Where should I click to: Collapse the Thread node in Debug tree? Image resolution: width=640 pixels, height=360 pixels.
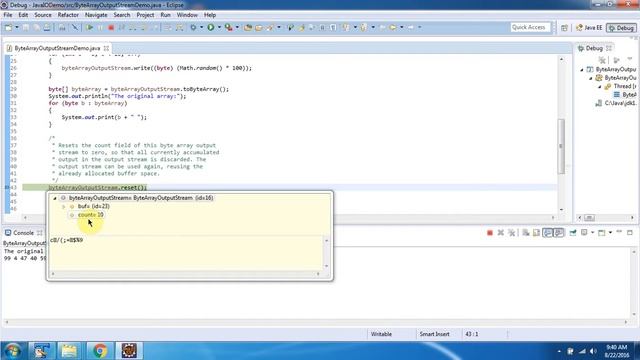[x=600, y=87]
